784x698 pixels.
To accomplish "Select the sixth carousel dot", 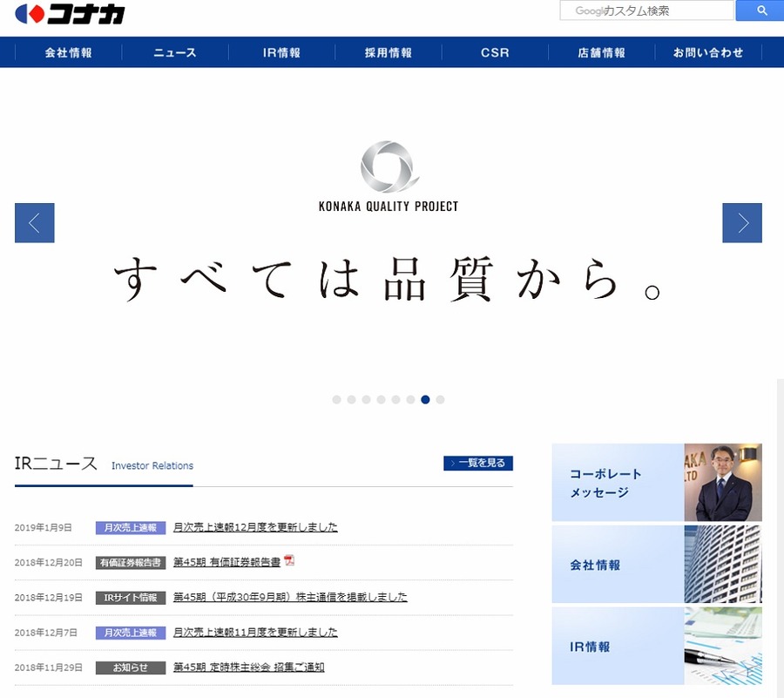I will 410,399.
